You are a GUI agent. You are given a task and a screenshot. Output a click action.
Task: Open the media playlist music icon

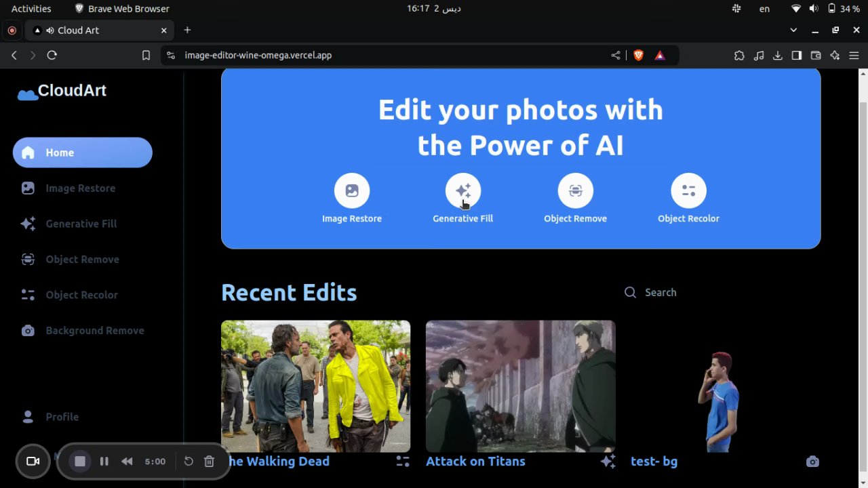click(759, 55)
